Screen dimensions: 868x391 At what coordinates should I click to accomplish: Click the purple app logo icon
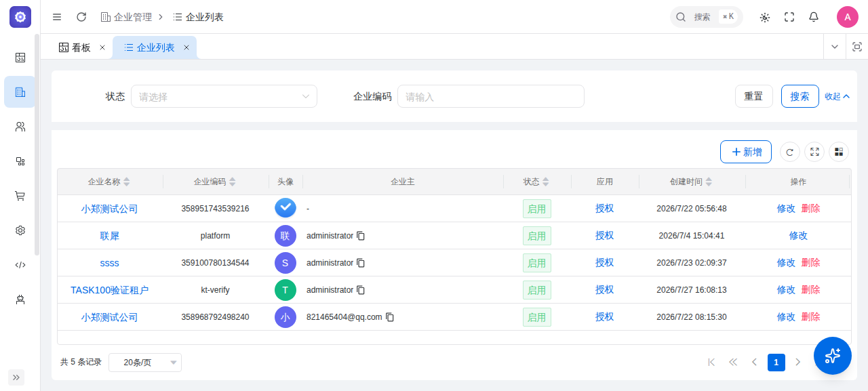tap(20, 17)
